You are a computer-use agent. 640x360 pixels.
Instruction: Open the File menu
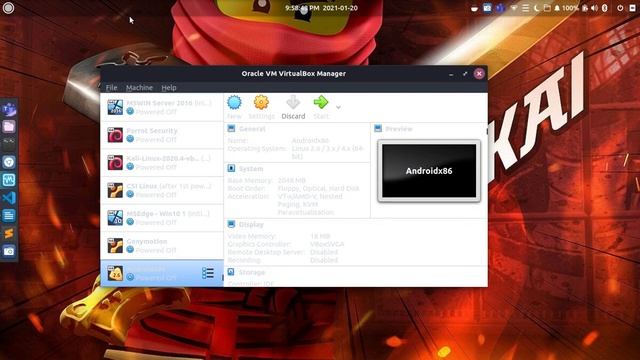coord(111,87)
